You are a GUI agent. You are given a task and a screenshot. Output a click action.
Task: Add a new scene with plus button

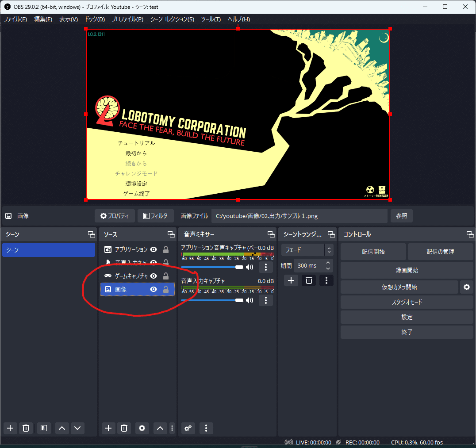pyautogui.click(x=10, y=428)
